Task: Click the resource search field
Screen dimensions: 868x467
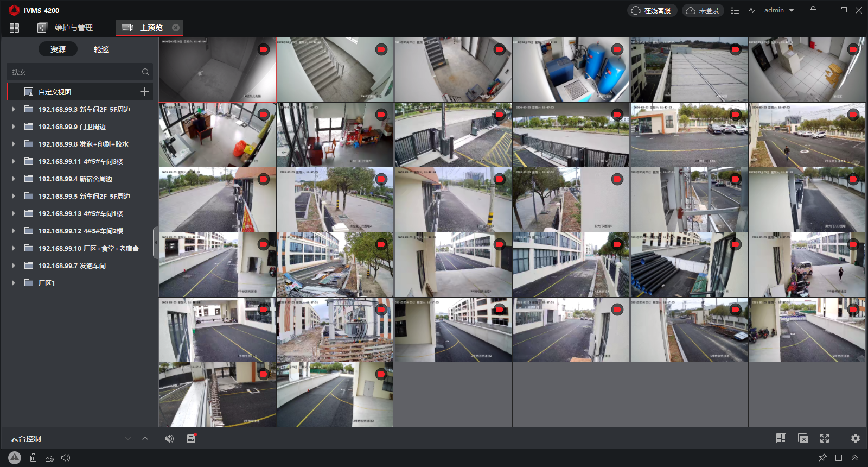Action: [80, 72]
